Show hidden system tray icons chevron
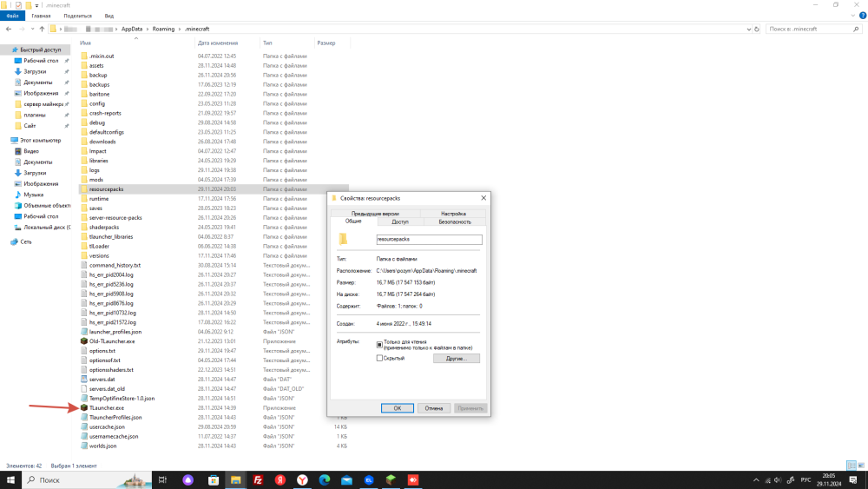This screenshot has height=489, width=868. click(x=756, y=480)
